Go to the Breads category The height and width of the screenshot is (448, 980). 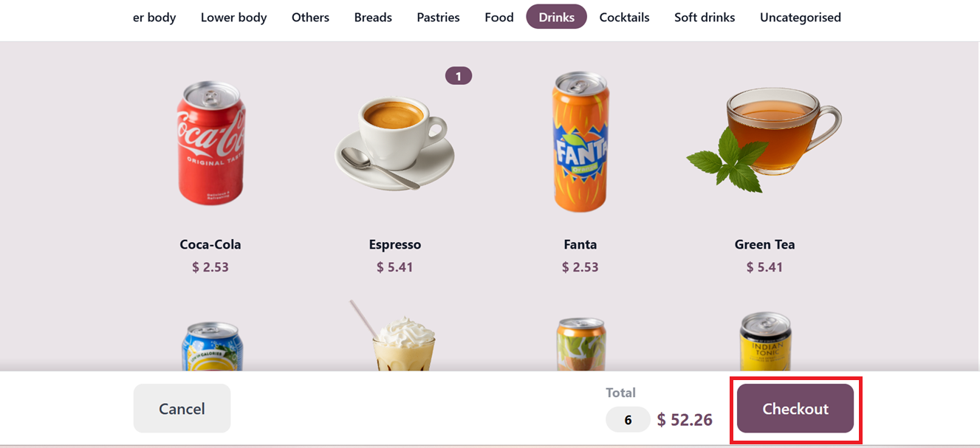coord(373,17)
